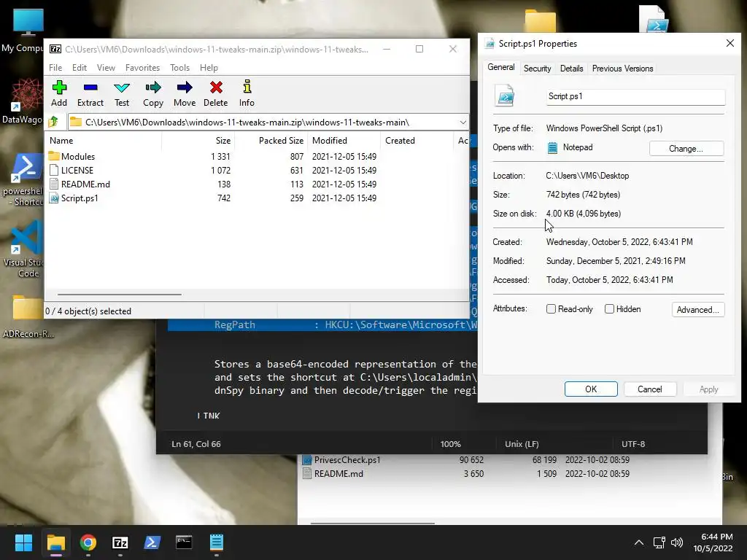The height and width of the screenshot is (560, 747).
Task: Switch to the Previous Versions tab
Action: [x=622, y=69]
